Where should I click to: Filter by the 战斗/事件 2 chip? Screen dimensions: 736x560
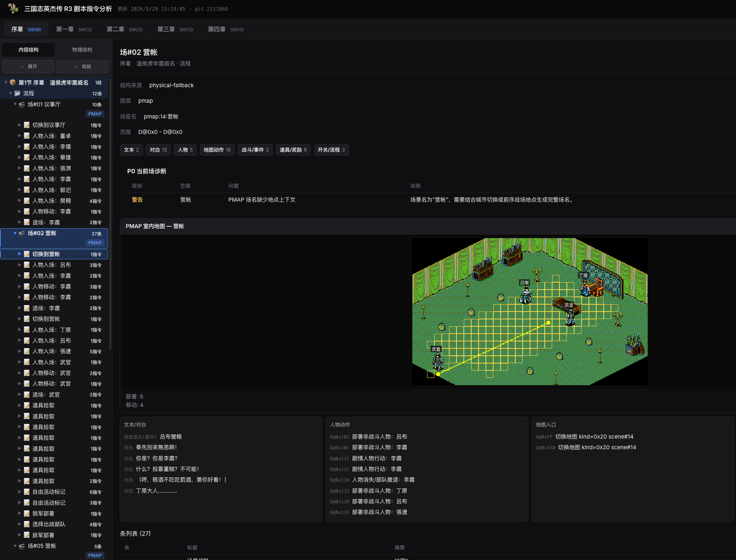[255, 150]
